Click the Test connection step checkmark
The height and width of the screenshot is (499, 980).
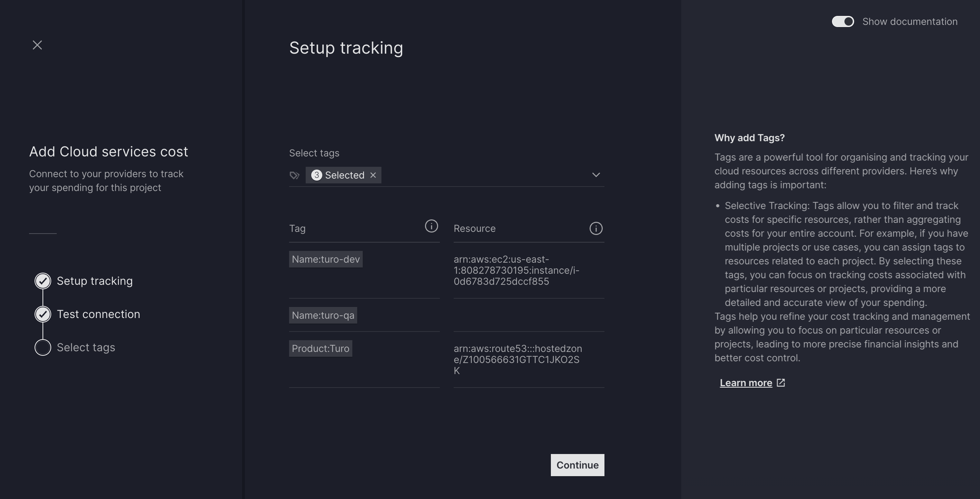coord(43,314)
